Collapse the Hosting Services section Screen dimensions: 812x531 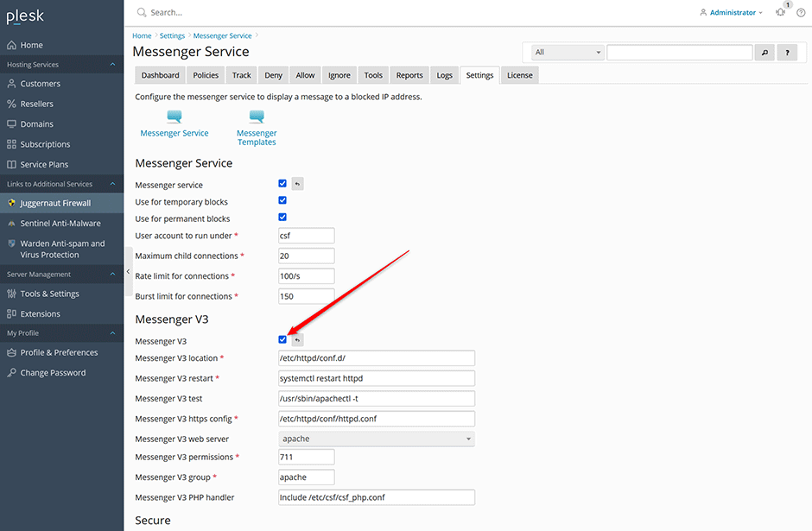(x=112, y=64)
